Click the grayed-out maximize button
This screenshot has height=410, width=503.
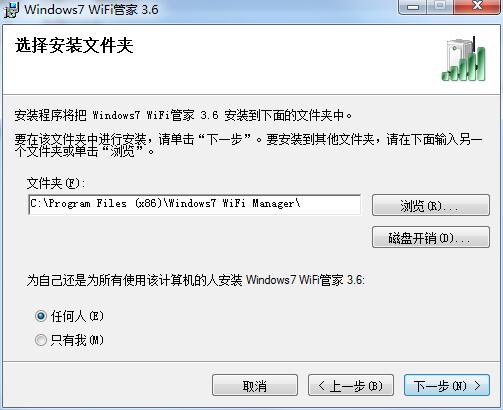tap(440, 7)
